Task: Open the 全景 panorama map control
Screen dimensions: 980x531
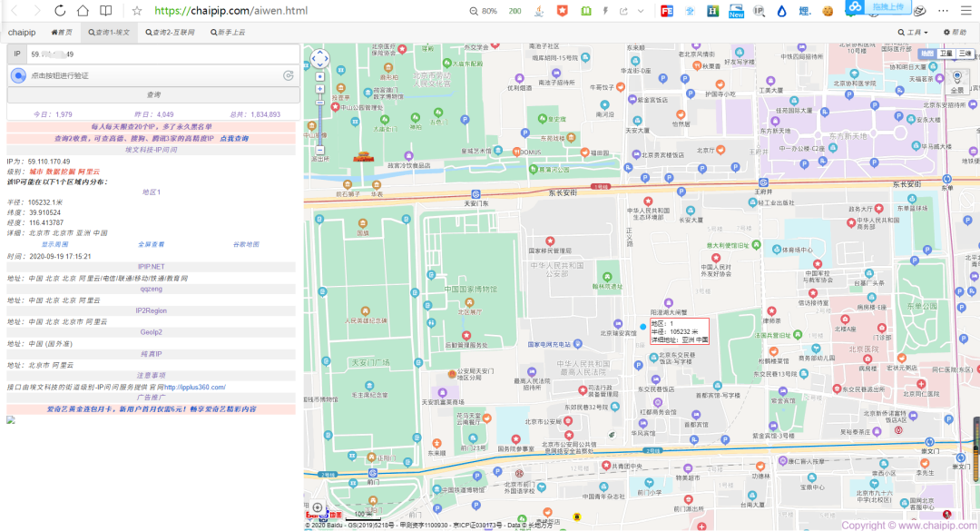Action: 957,82
